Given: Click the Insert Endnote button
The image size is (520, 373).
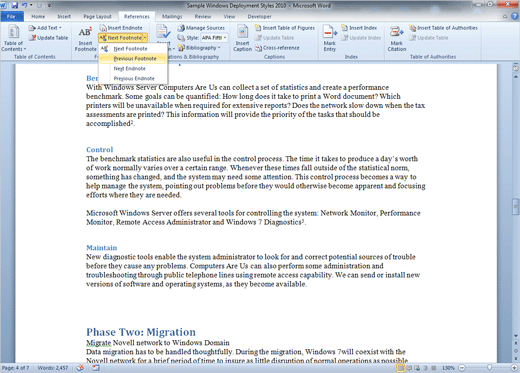Looking at the screenshot, I should tap(121, 28).
